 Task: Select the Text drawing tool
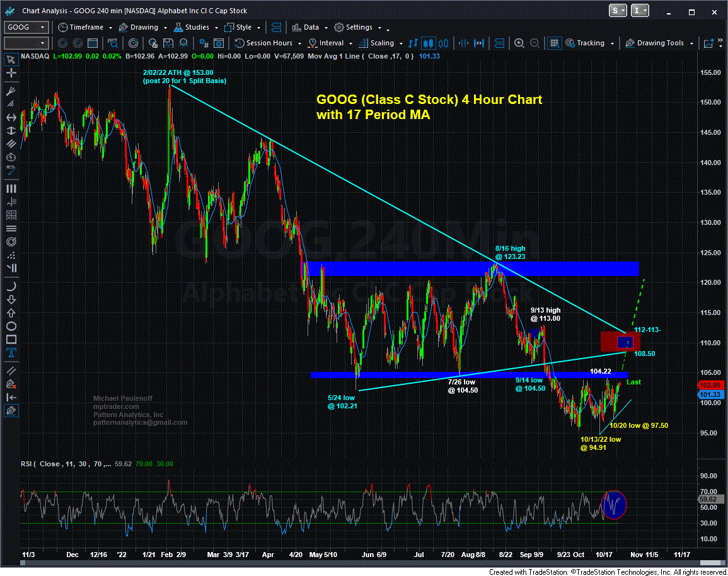11,353
